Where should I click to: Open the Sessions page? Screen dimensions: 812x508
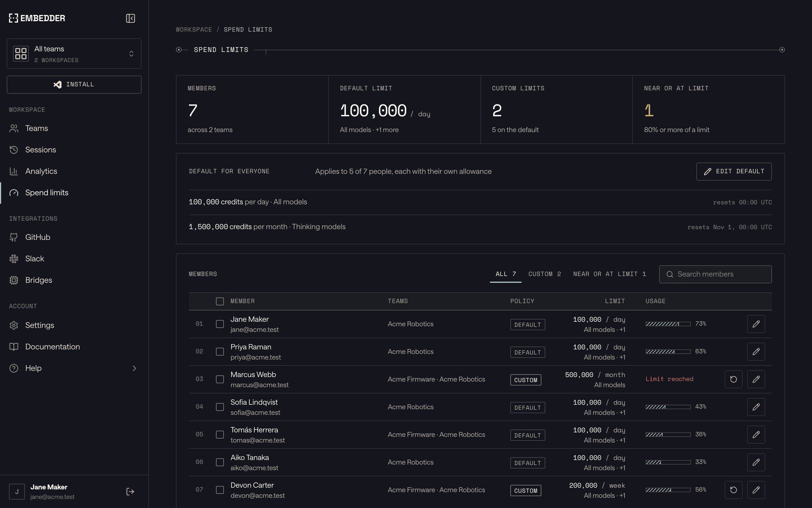point(74,150)
